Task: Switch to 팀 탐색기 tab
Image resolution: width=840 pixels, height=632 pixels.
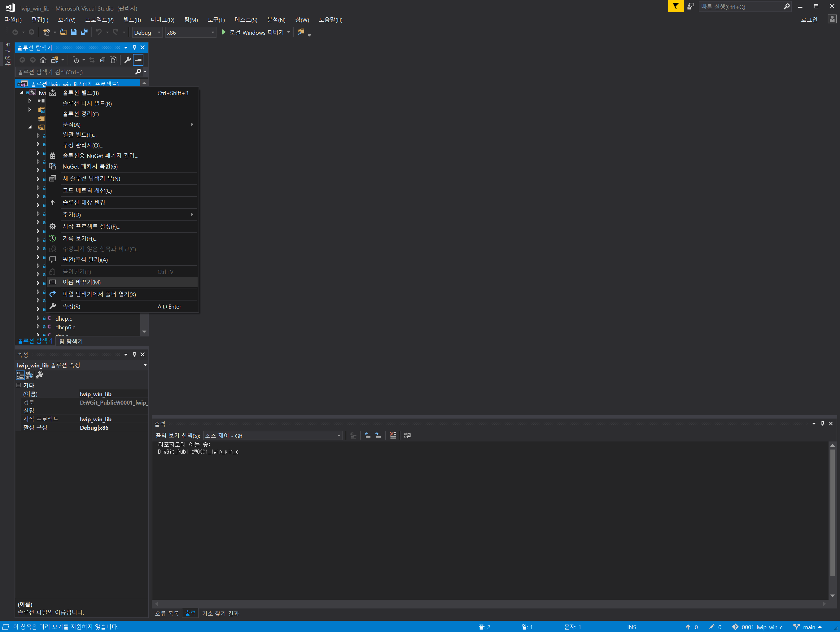Action: pyautogui.click(x=71, y=341)
